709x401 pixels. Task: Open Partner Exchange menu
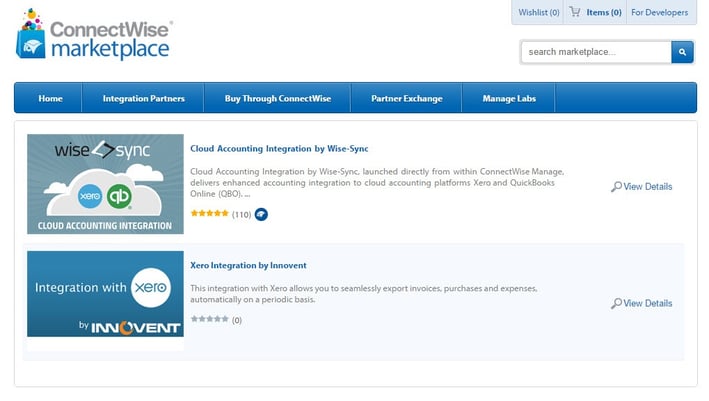406,98
